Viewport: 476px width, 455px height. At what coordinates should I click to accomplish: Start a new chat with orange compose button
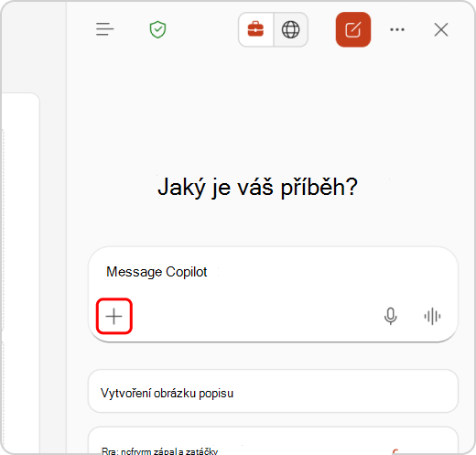tap(353, 29)
